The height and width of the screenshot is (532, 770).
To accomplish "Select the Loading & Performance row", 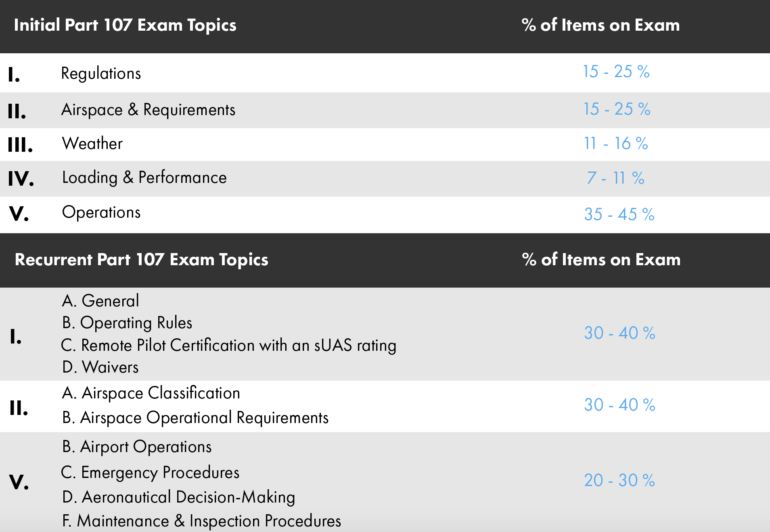I will tap(385, 179).
